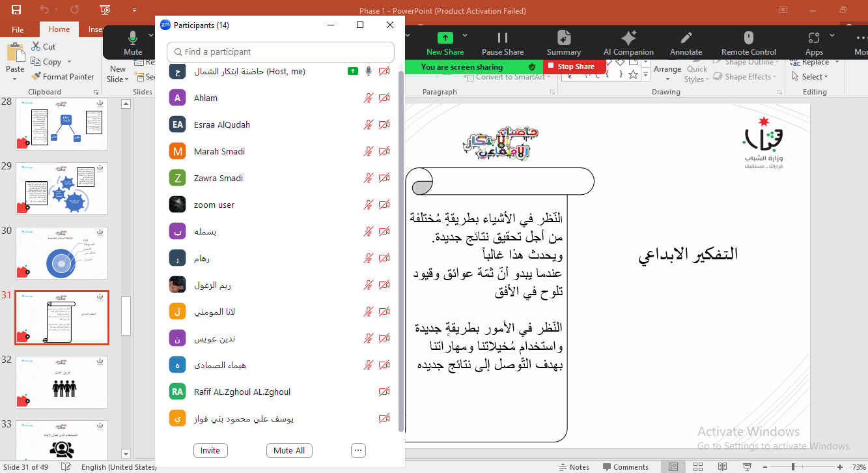Toggle the Notes pane in status bar
This screenshot has height=473, width=868.
tap(573, 466)
